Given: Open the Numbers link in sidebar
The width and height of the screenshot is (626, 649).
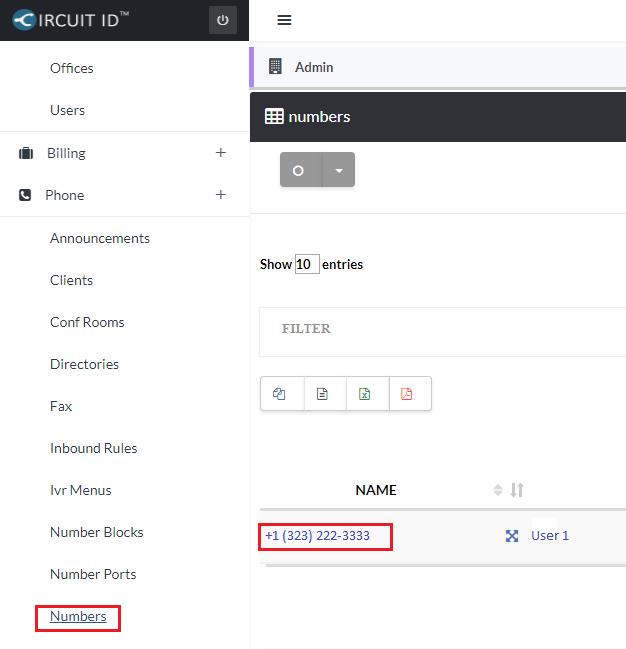Looking at the screenshot, I should (78, 617).
